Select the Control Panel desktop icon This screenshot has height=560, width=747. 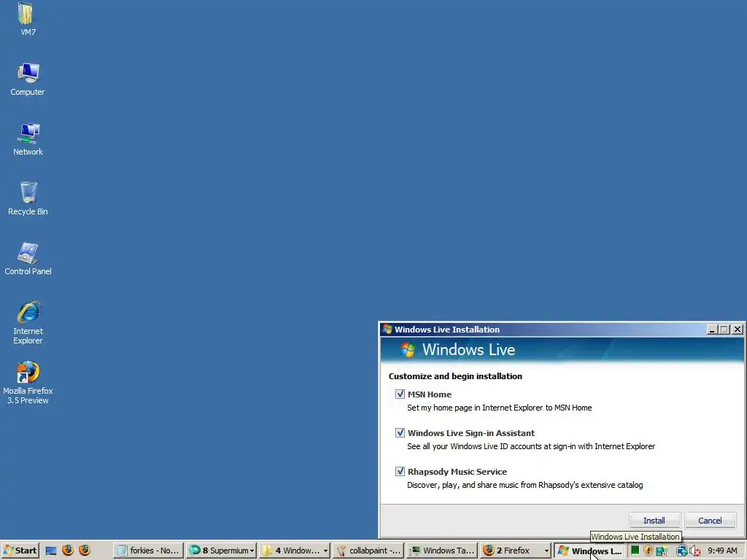tap(28, 259)
